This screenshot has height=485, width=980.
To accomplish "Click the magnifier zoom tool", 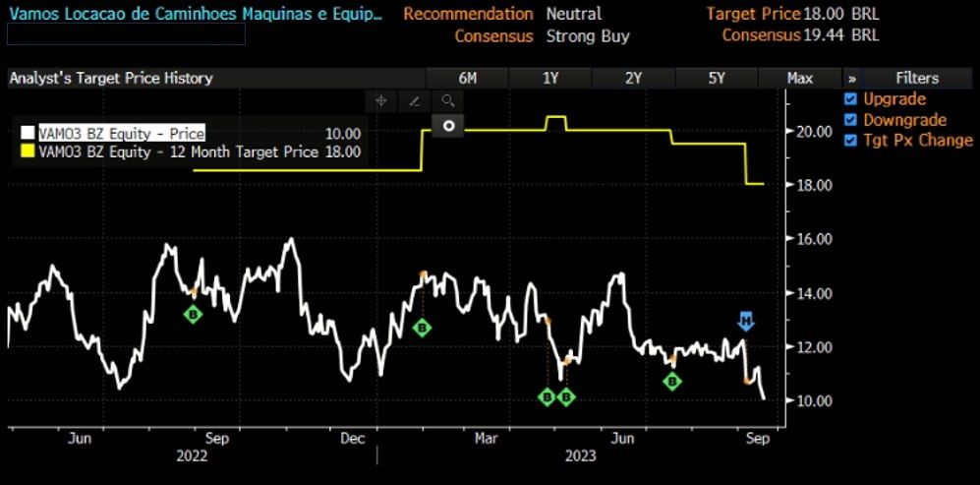I will coord(447,100).
